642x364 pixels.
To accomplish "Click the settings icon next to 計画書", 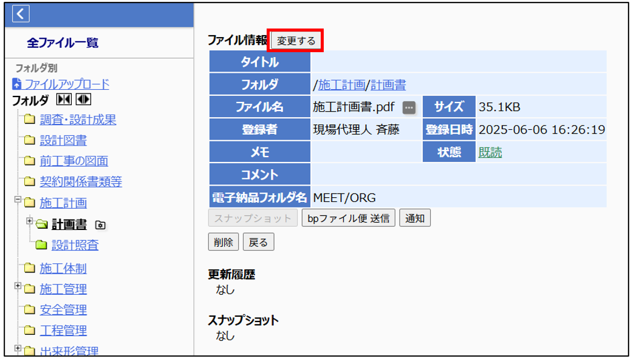I will tap(101, 226).
